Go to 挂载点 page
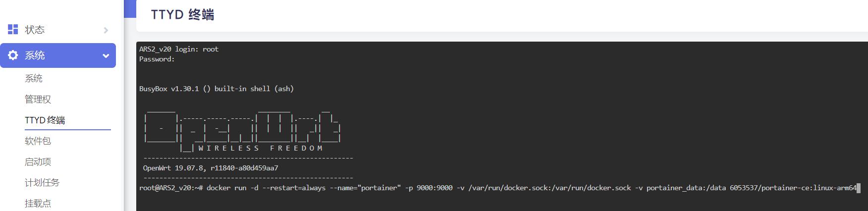Image resolution: width=868 pixels, height=211 pixels. click(38, 203)
